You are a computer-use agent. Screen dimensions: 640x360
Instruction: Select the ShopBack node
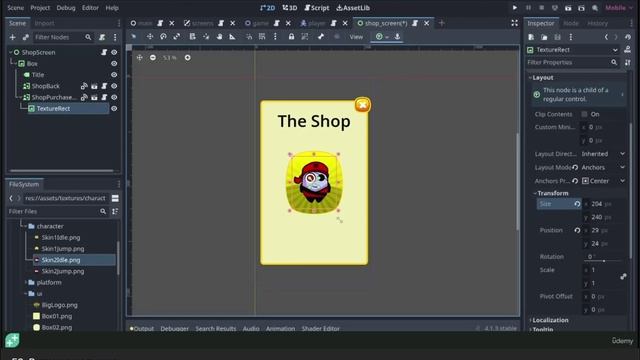coord(46,86)
